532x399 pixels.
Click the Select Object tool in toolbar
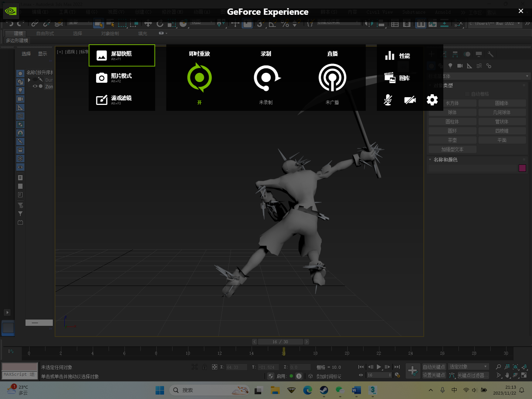coord(98,24)
